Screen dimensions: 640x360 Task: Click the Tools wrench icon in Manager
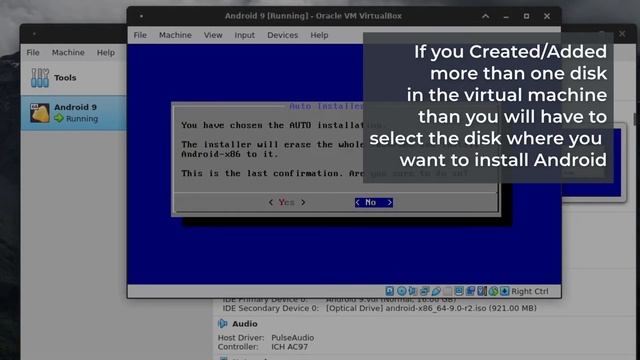click(x=40, y=78)
